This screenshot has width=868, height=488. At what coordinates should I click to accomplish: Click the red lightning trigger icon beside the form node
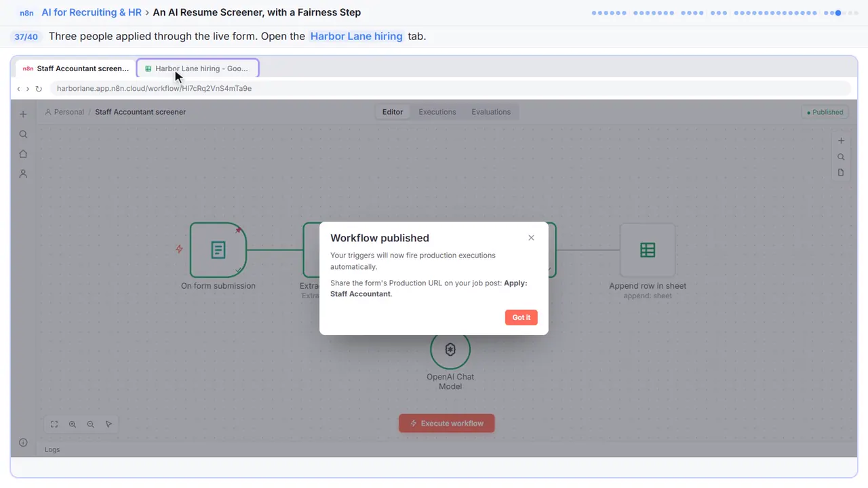click(179, 249)
